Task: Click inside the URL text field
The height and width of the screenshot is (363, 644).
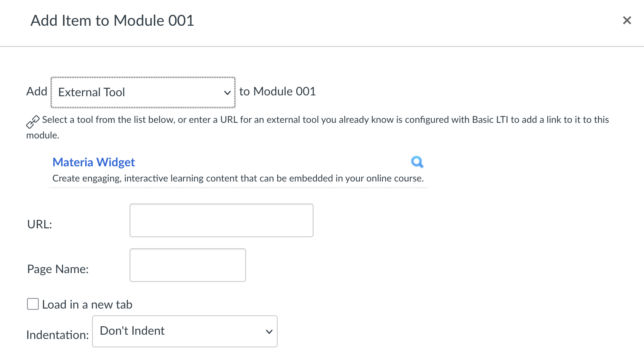Action: [x=221, y=220]
